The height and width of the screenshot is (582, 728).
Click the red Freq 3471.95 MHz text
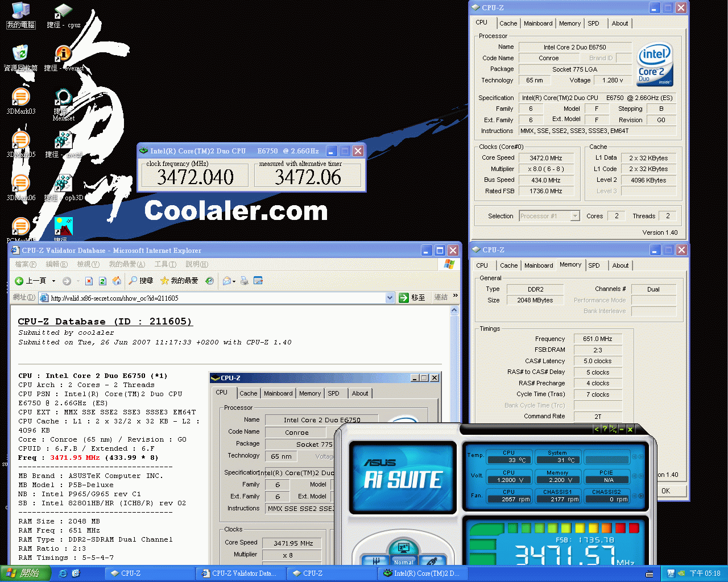point(75,458)
